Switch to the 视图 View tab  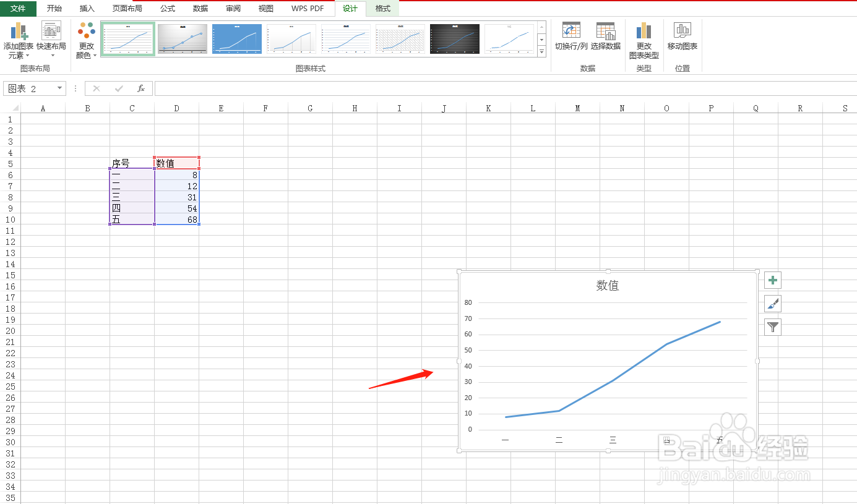[266, 9]
